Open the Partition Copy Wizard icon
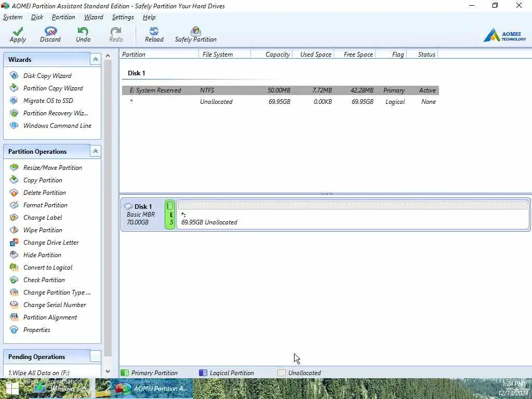Viewport: 532px width, 399px height. pos(14,88)
